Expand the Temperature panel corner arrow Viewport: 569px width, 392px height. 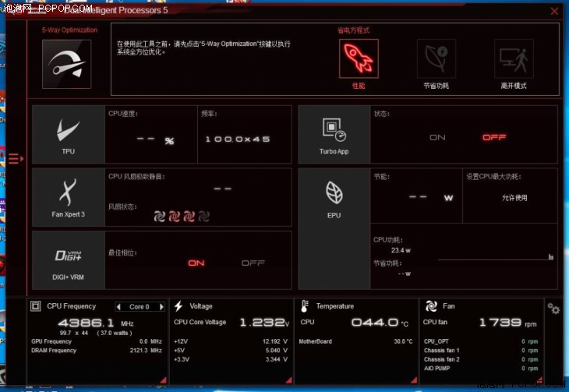(x=414, y=380)
